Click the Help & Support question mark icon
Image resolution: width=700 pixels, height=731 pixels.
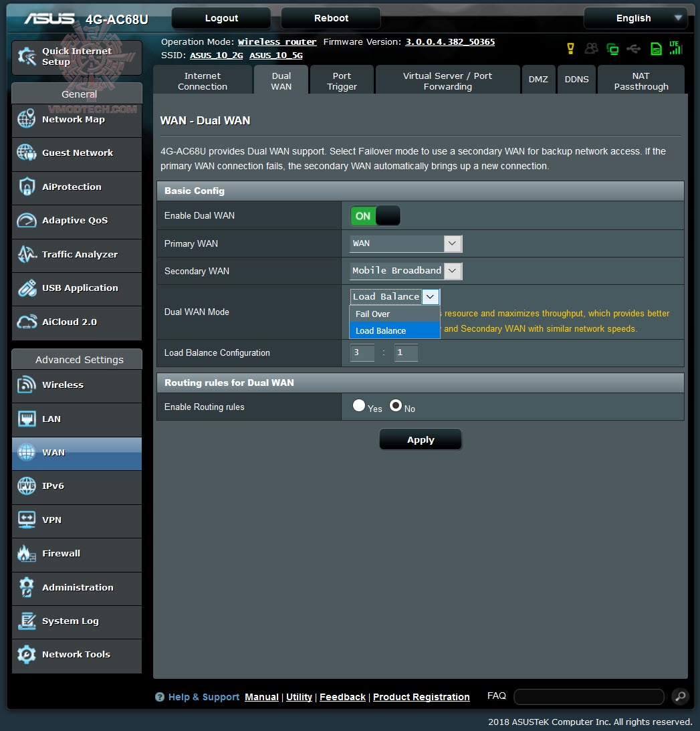coord(160,697)
